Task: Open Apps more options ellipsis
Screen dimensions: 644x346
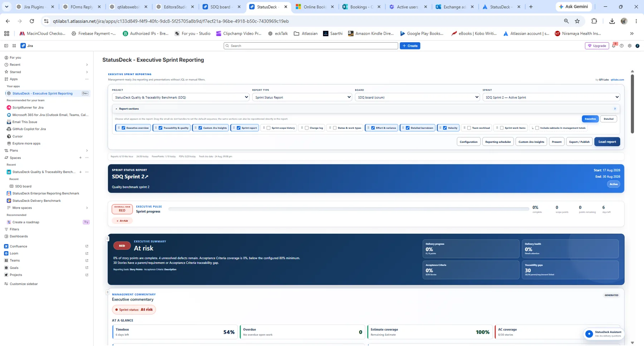Action: point(87,79)
